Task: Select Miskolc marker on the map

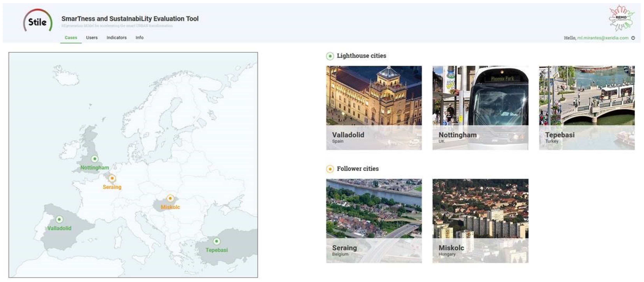Action: tap(170, 199)
